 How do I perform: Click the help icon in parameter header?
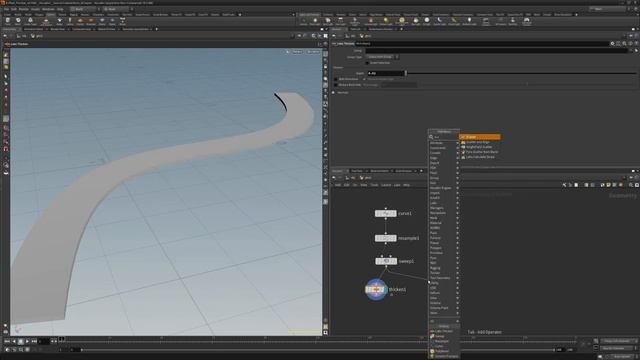pos(636,43)
